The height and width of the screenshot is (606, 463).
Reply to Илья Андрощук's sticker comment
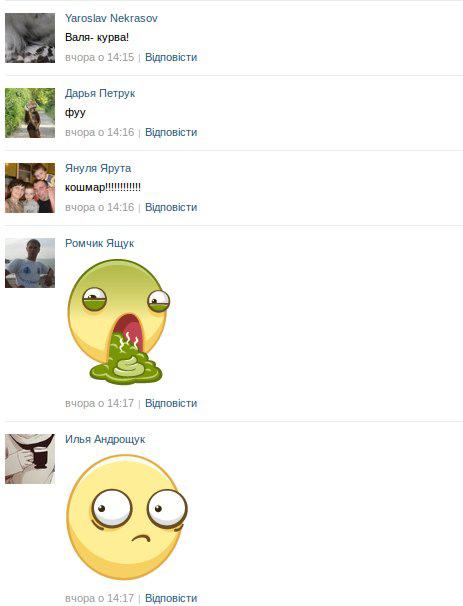[171, 598]
